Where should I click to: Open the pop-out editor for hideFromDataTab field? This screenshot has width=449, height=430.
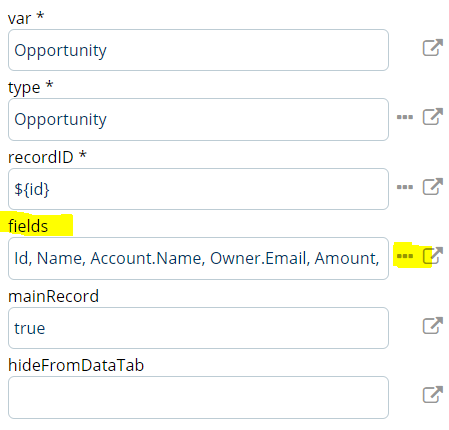(433, 395)
